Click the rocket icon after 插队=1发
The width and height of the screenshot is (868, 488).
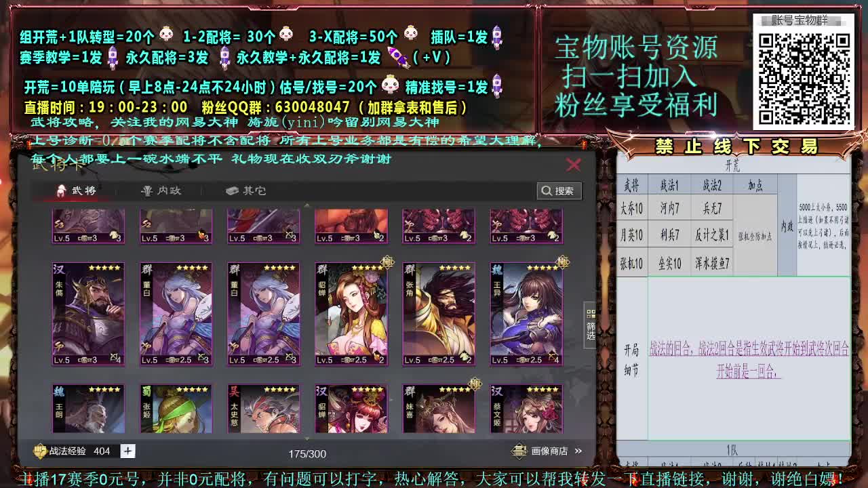(497, 37)
